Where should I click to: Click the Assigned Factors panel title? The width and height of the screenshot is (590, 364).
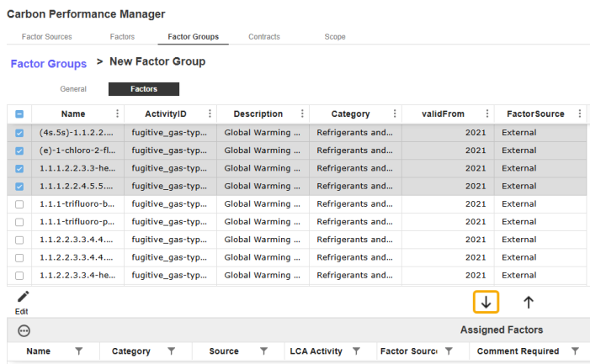tap(502, 330)
